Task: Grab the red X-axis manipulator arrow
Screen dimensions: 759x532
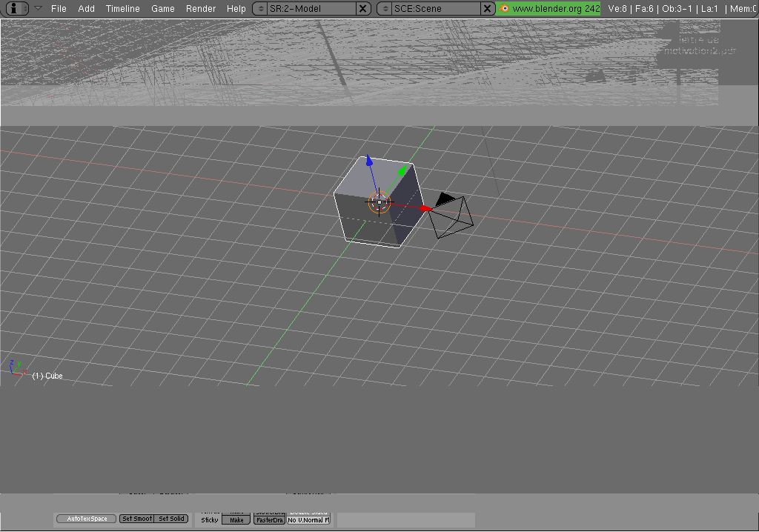Action: click(423, 208)
